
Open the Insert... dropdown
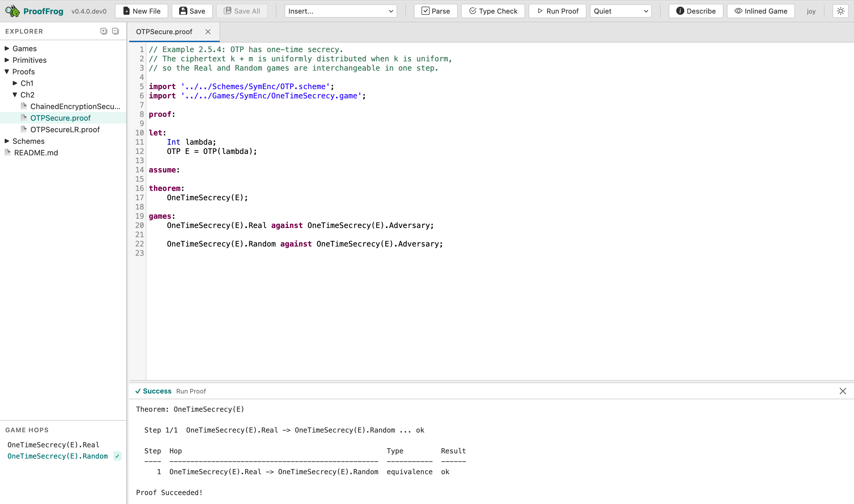pyautogui.click(x=340, y=11)
